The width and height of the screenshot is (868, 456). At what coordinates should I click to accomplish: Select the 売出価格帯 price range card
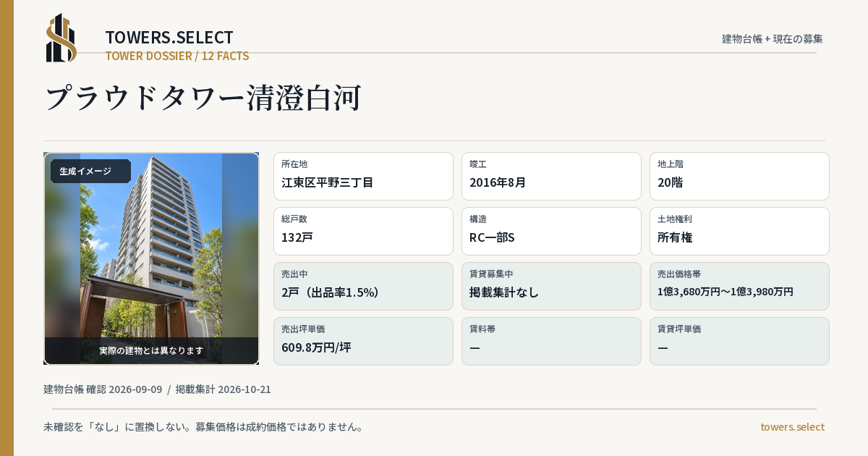click(x=739, y=286)
